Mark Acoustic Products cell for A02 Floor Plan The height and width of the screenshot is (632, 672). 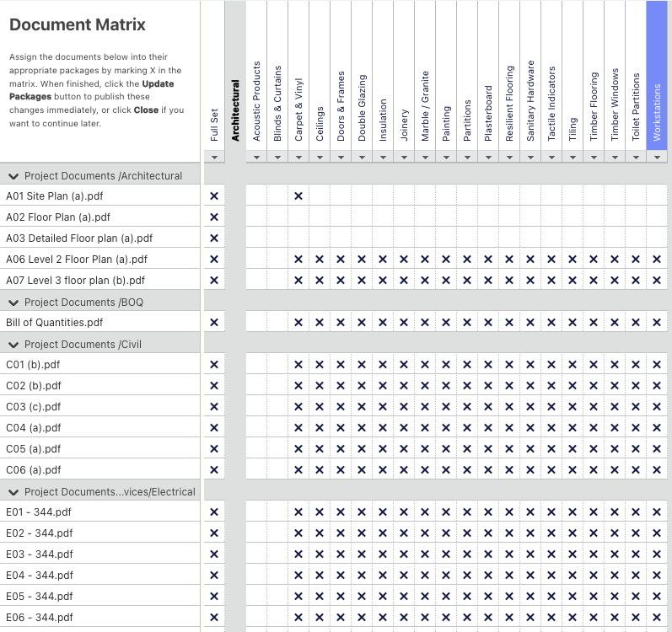point(256,217)
